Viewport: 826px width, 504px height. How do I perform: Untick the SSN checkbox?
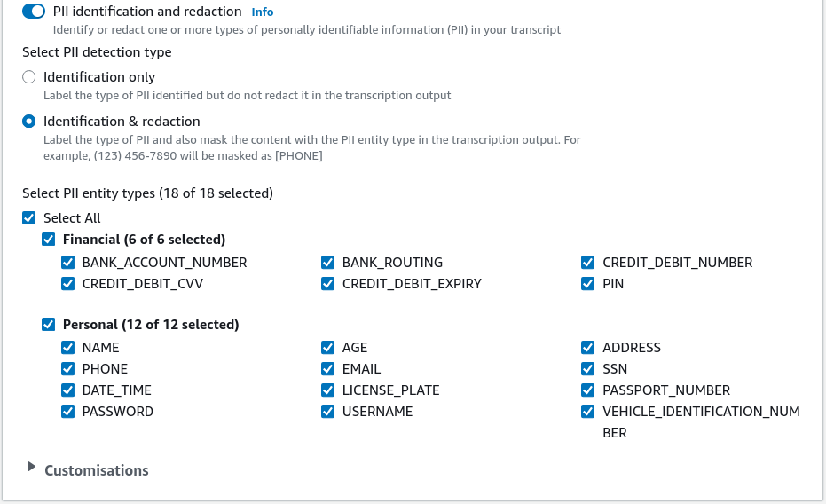(x=588, y=368)
